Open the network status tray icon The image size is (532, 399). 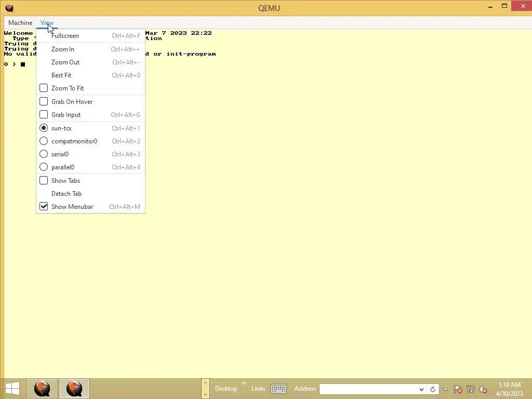(x=471, y=389)
